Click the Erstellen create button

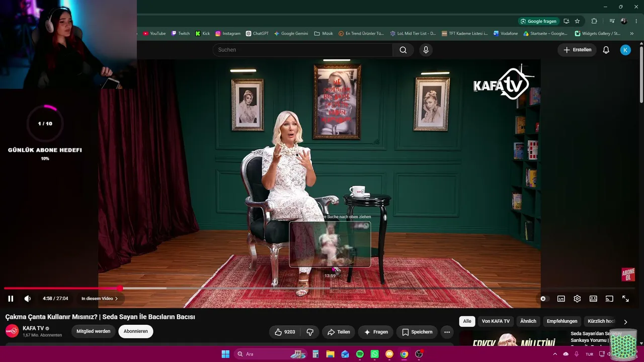point(577,50)
